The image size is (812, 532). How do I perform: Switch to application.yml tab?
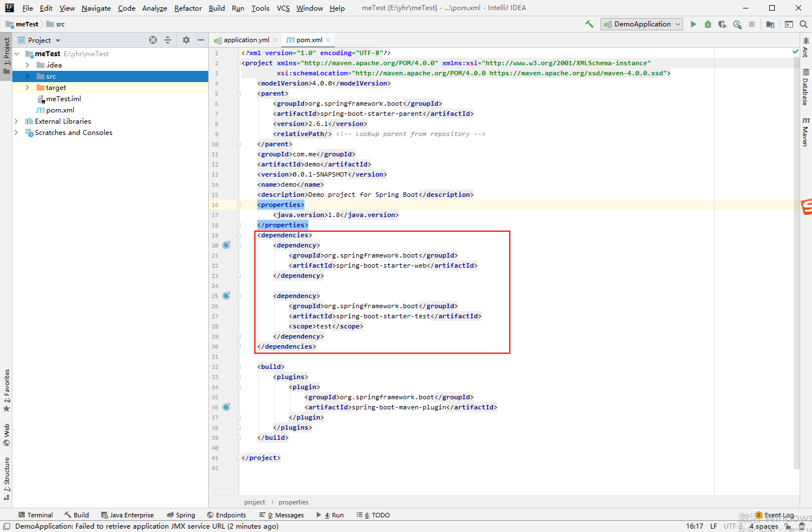246,40
